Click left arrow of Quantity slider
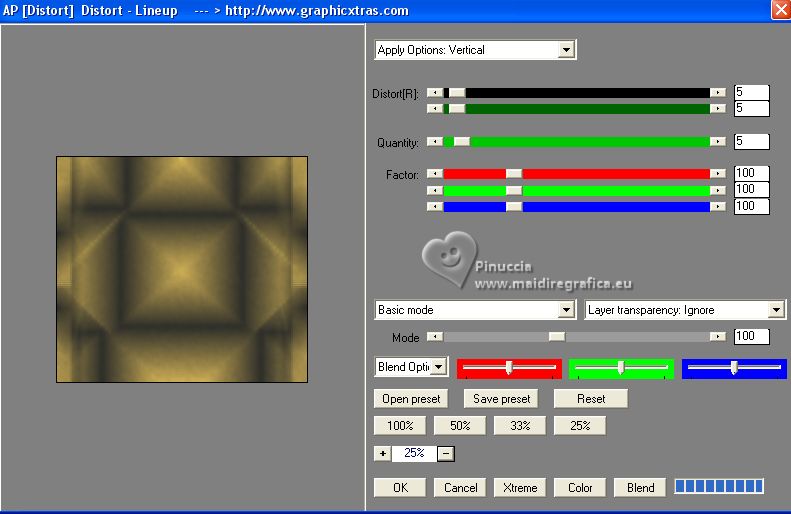The height and width of the screenshot is (514, 791). (435, 142)
